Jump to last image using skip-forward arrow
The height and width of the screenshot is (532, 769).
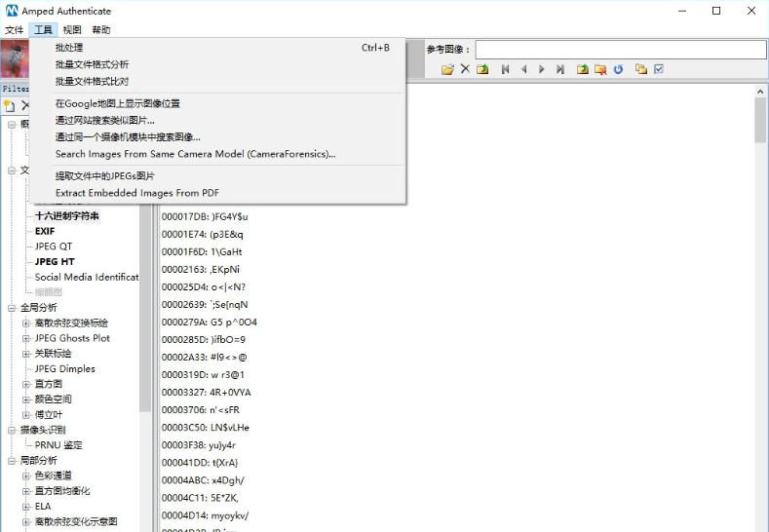click(x=560, y=69)
